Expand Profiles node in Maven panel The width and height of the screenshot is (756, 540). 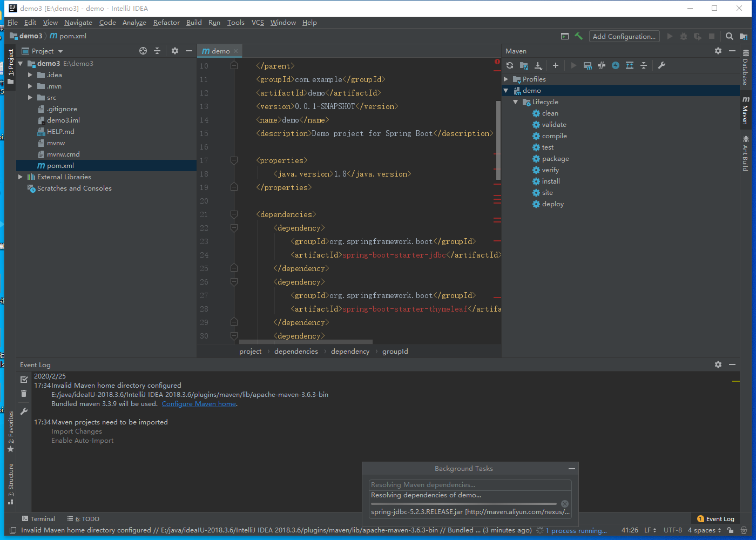click(506, 79)
